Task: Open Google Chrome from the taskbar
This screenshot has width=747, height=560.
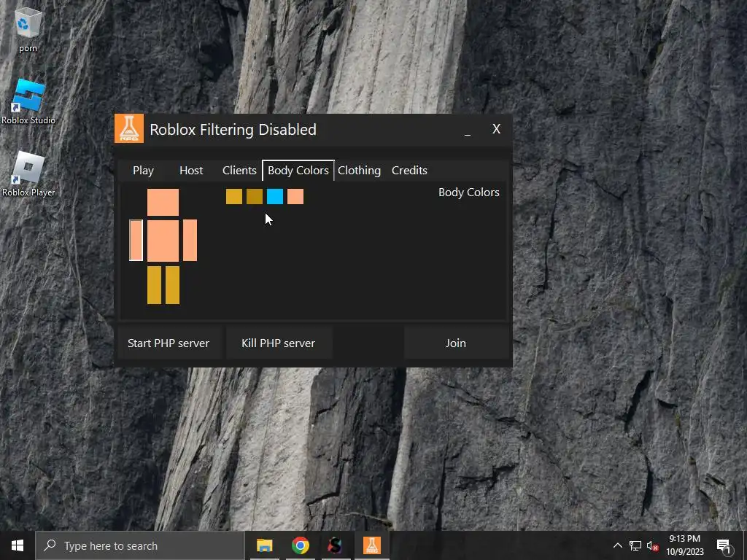Action: (x=300, y=545)
